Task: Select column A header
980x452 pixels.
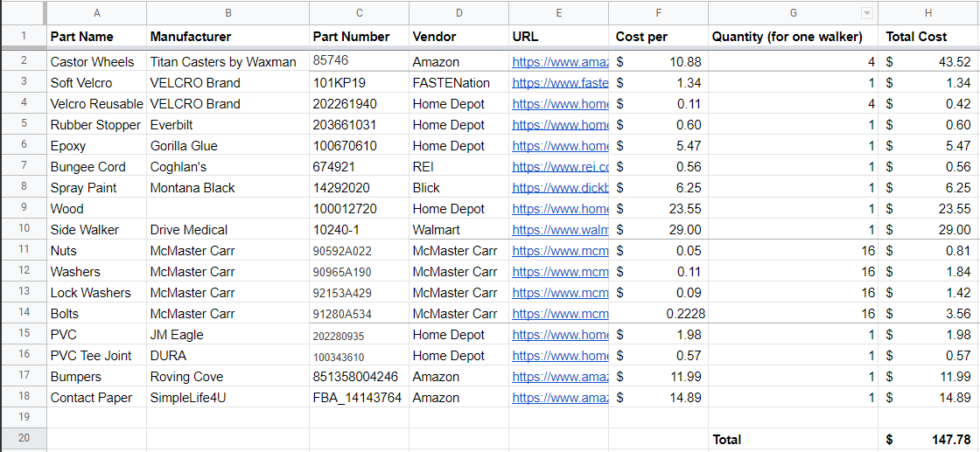Action: 96,13
